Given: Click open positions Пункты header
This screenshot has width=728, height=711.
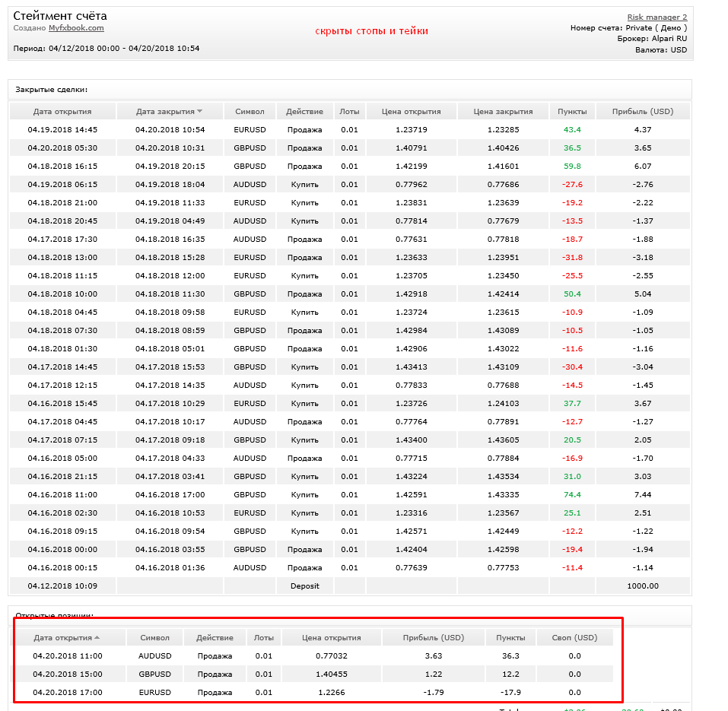Looking at the screenshot, I should click(x=510, y=638).
